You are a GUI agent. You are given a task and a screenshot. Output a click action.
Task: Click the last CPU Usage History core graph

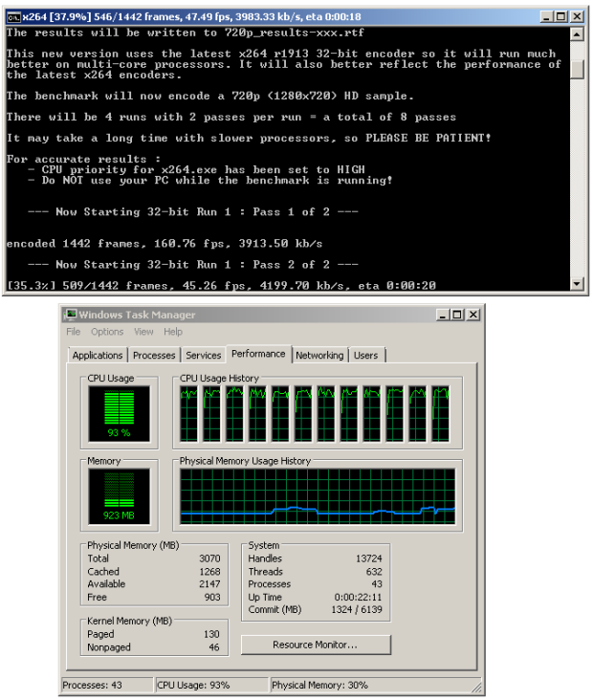coord(441,414)
